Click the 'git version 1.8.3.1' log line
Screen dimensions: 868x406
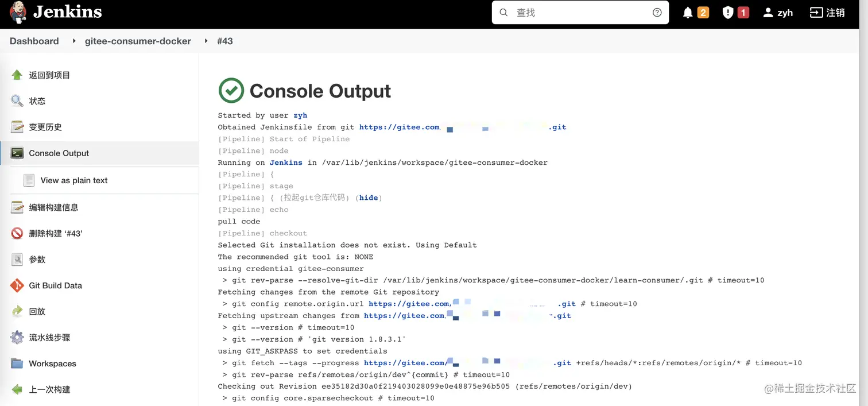point(314,339)
